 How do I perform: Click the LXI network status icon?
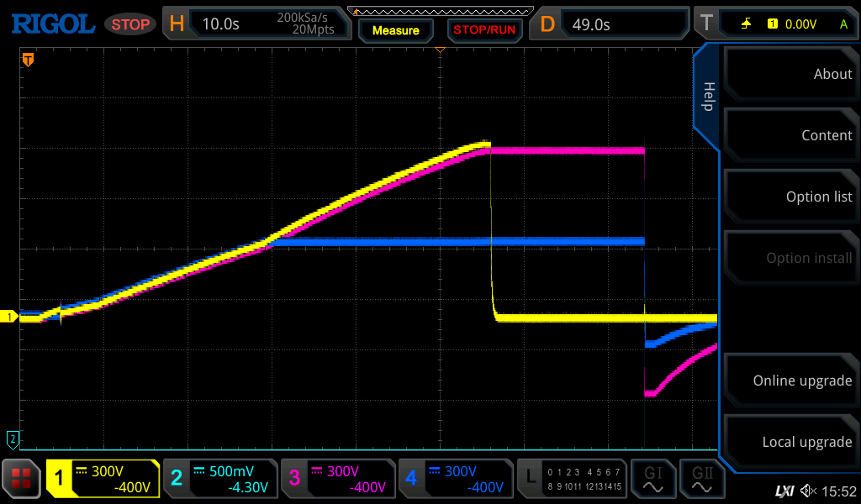[x=784, y=491]
